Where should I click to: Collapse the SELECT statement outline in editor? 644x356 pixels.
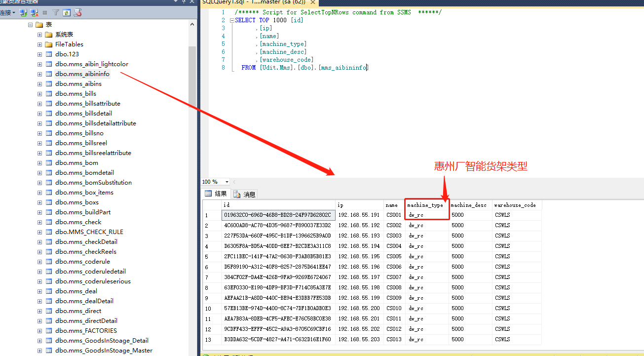tap(232, 20)
